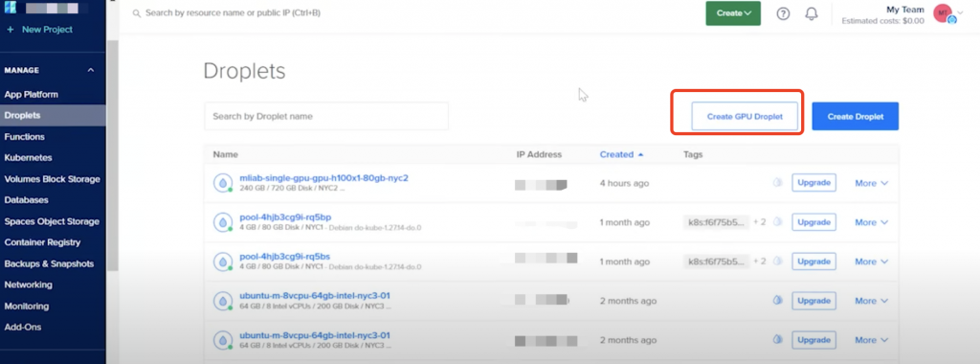Collapse the MANAGE section chevron
Viewport: 980px width, 364px height.
91,70
